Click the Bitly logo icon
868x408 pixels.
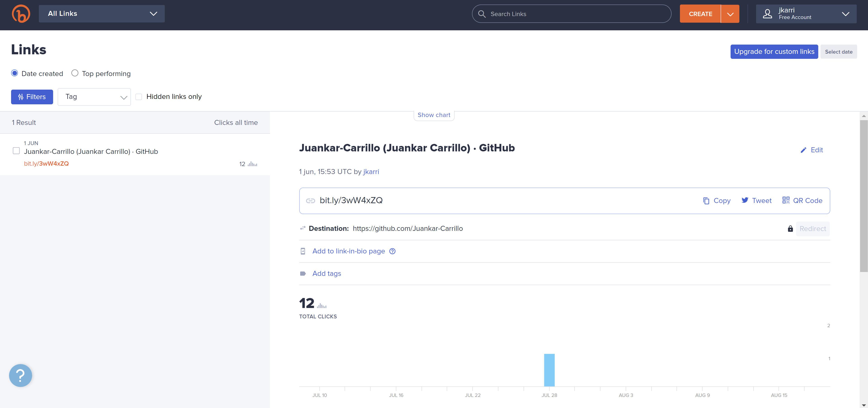click(21, 14)
